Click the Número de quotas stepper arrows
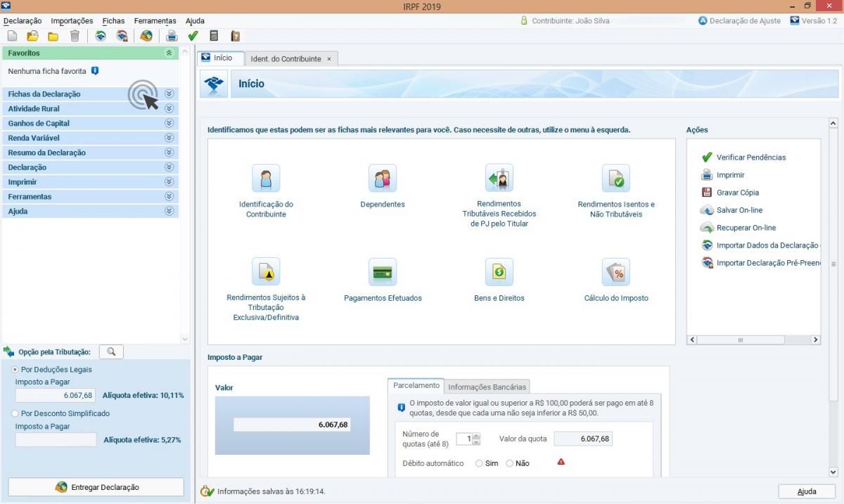This screenshot has height=504, width=844. [x=477, y=439]
